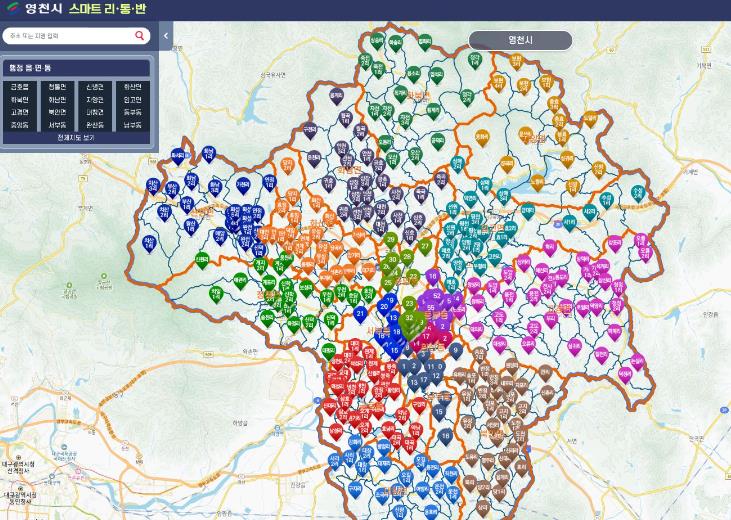Screen dimensions: 731x520
Task: Click the 북안면 district button
Action: pyautogui.click(x=57, y=112)
